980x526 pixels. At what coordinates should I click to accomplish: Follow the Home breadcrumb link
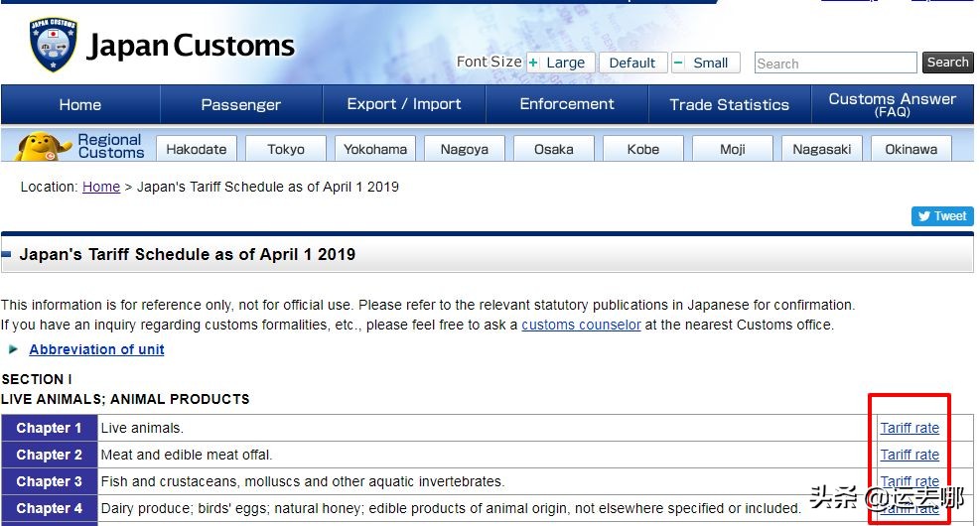[101, 187]
